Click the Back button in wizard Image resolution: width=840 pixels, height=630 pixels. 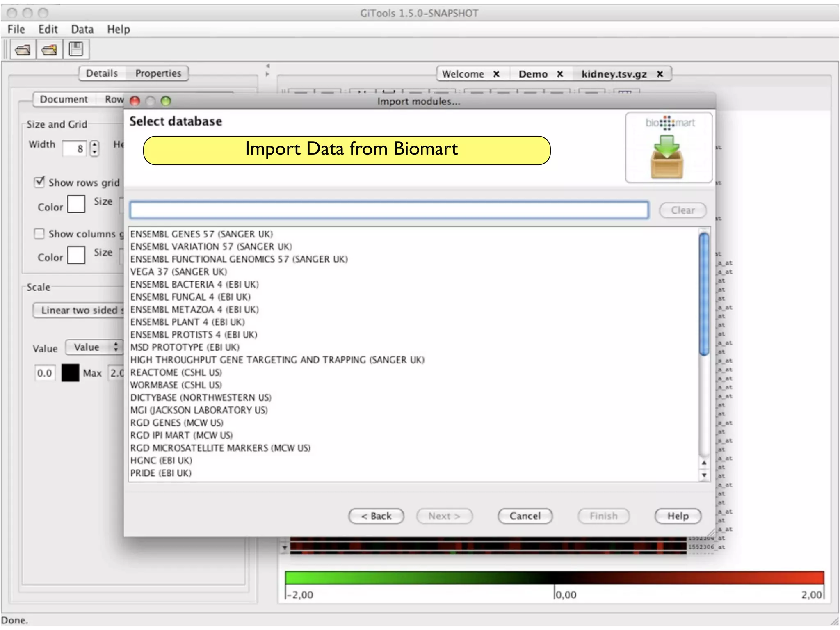coord(376,516)
